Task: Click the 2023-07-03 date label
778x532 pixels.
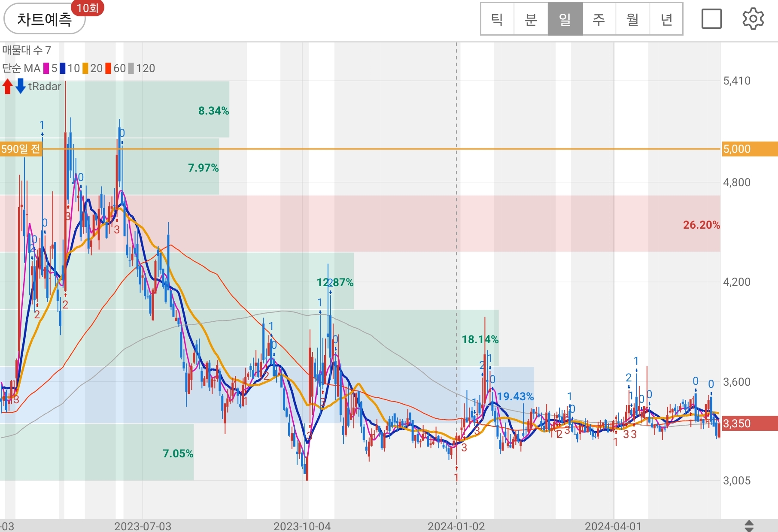Action: (x=143, y=526)
